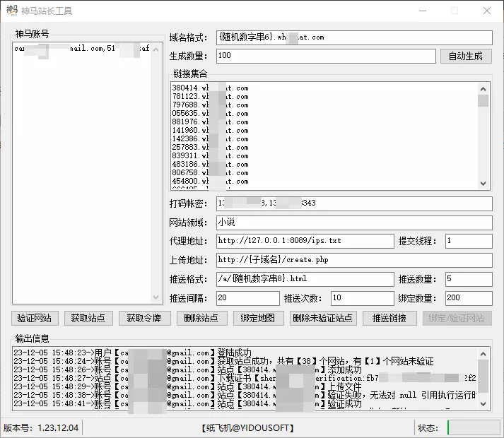Click the 15:48:27 下载证书 log line
504x438 pixels.
coord(245,378)
